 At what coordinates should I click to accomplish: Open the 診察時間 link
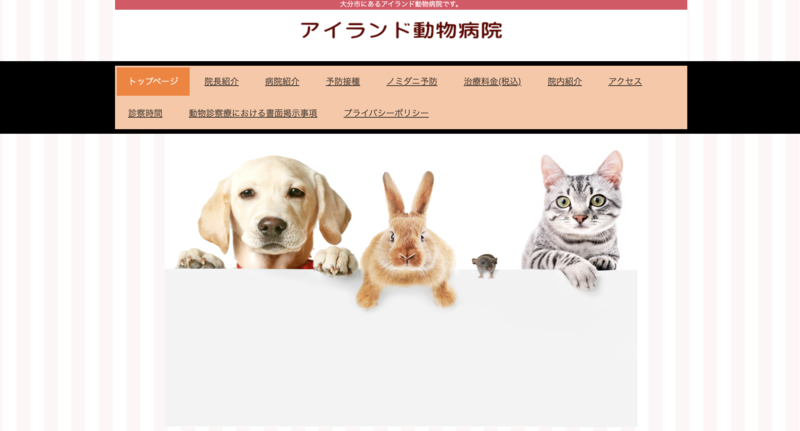tap(145, 113)
